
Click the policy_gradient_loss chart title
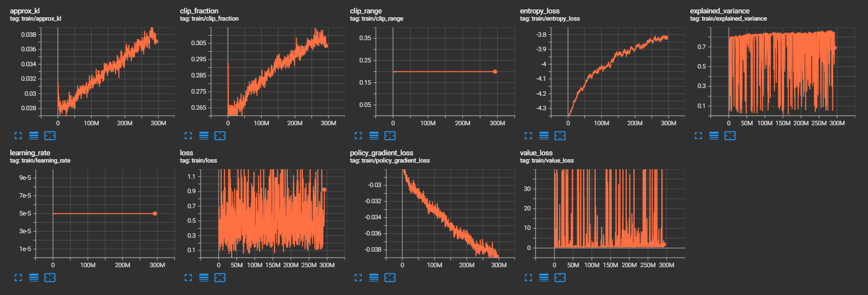[381, 153]
